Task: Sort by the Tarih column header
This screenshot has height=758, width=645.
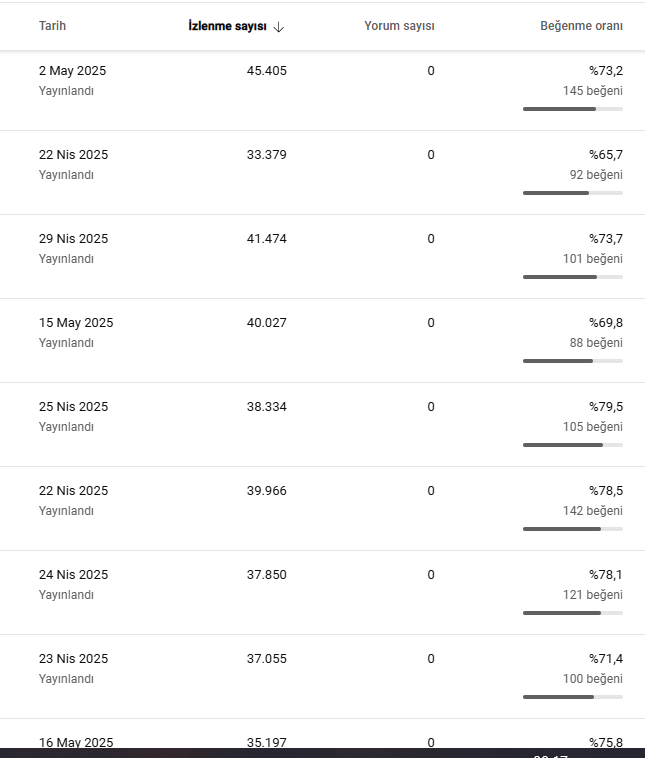Action: (x=52, y=26)
